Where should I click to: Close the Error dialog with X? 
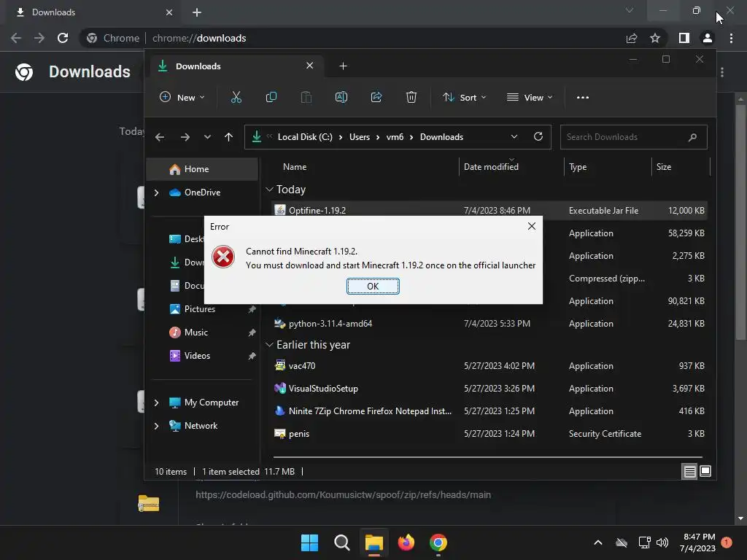coord(532,226)
